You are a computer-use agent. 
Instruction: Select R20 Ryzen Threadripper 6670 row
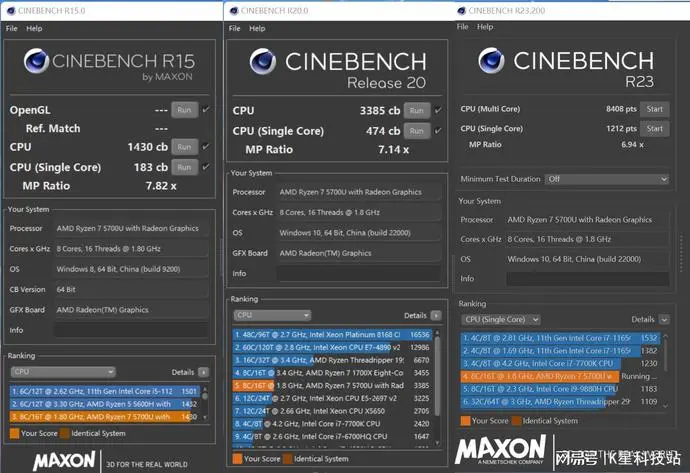pyautogui.click(x=332, y=360)
